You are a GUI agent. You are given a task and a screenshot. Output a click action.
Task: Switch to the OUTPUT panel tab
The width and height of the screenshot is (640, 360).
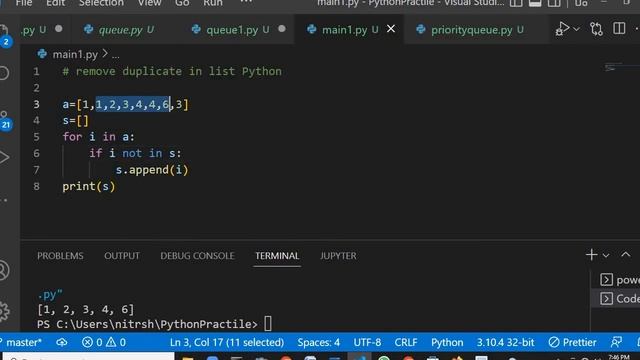click(x=122, y=256)
